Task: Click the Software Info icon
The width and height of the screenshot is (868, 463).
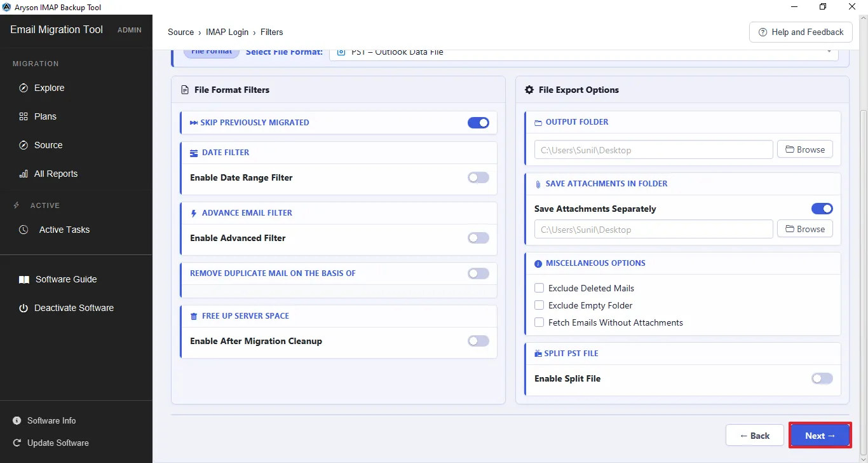Action: point(17,420)
